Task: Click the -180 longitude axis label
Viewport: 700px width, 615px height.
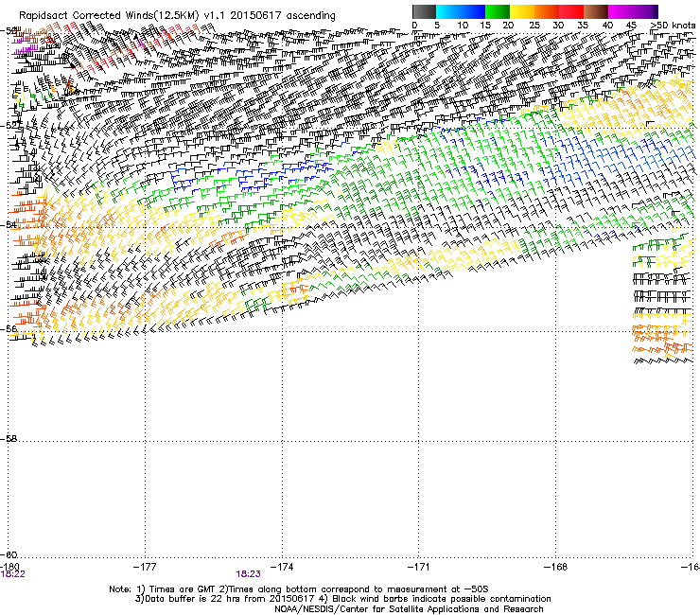Action: [9, 567]
